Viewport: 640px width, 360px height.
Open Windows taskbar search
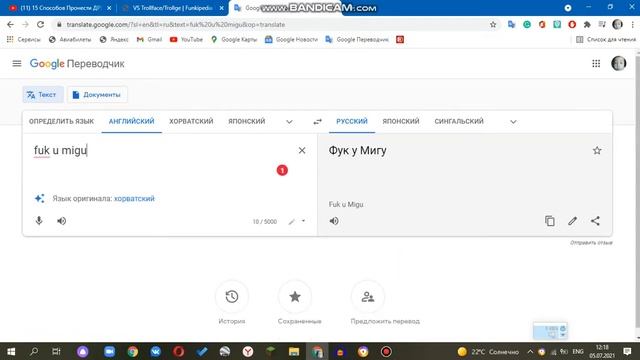(x=34, y=351)
